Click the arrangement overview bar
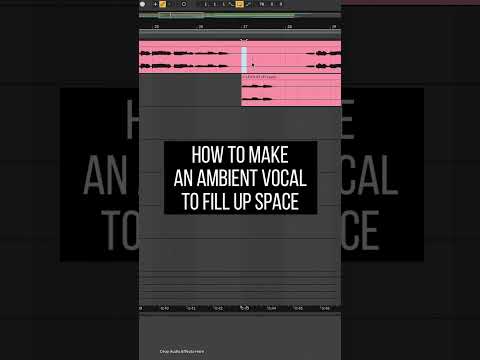This screenshot has height=360, width=480. 240,15
